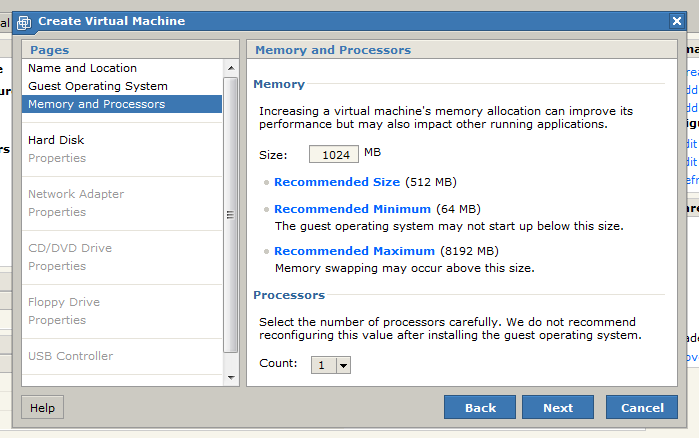Open the processor Count dropdown

[x=343, y=366]
